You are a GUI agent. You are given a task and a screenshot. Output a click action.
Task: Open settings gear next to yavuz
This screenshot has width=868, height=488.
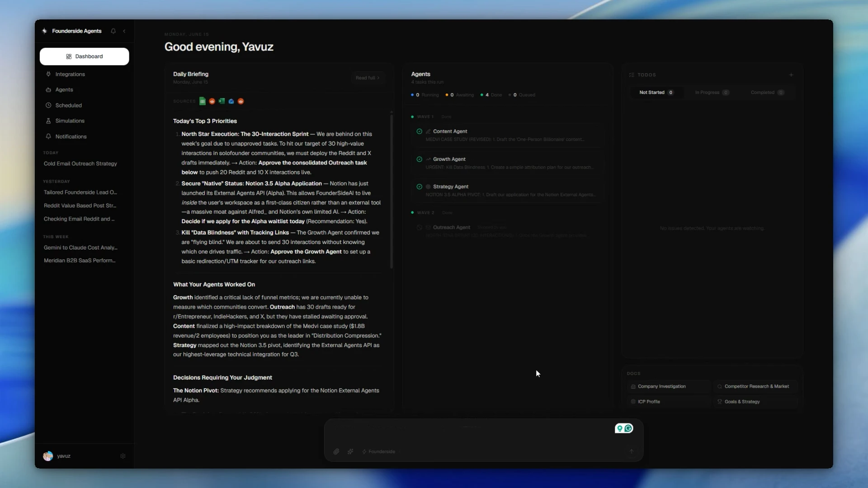(123, 456)
